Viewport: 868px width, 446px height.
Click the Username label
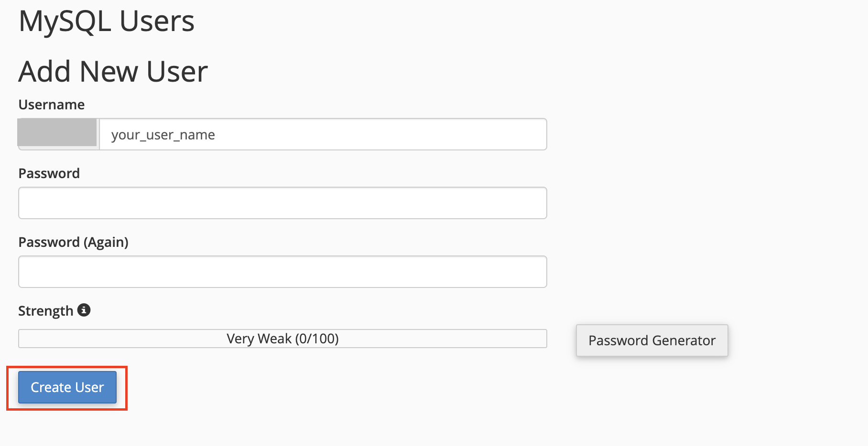pos(52,105)
